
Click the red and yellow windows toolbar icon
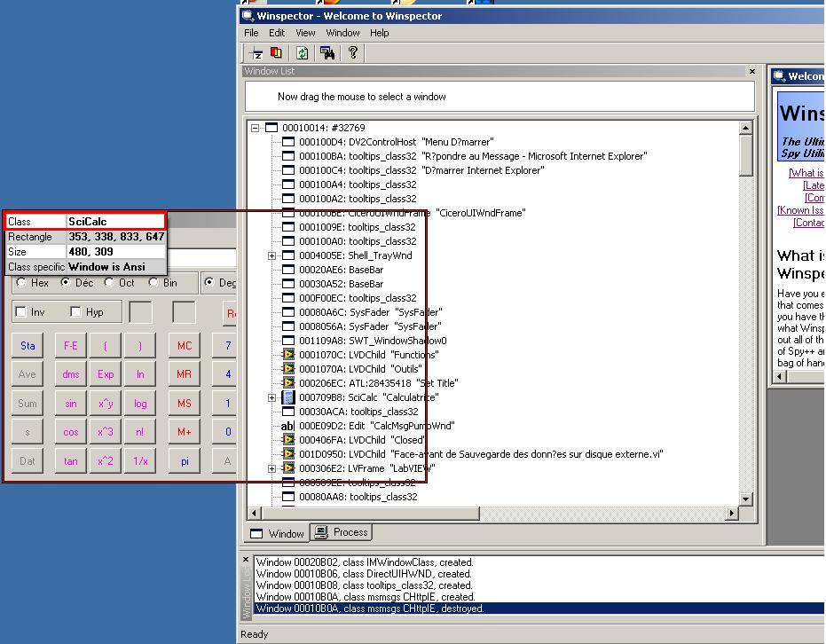point(276,52)
